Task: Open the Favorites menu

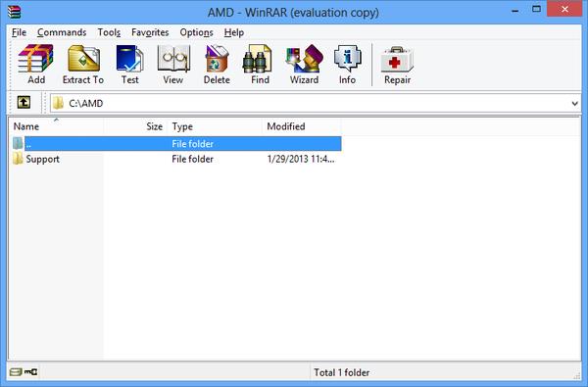Action: (150, 32)
